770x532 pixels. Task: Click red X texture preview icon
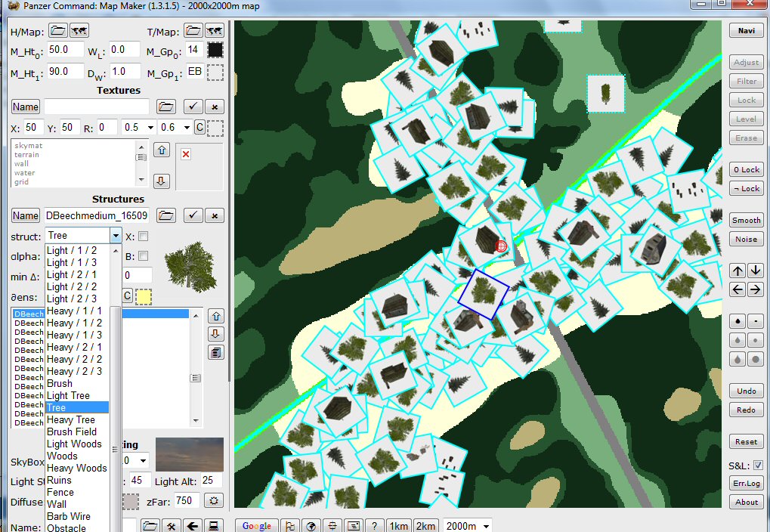(x=186, y=155)
